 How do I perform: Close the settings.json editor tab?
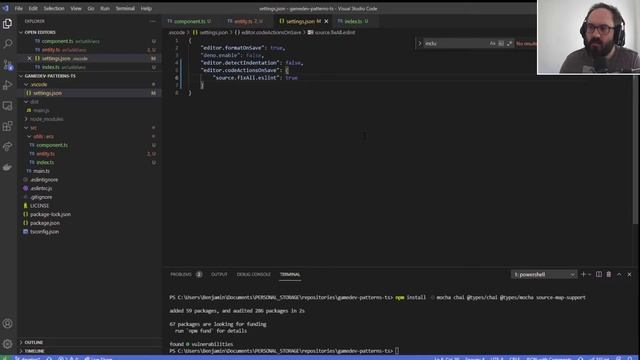326,21
